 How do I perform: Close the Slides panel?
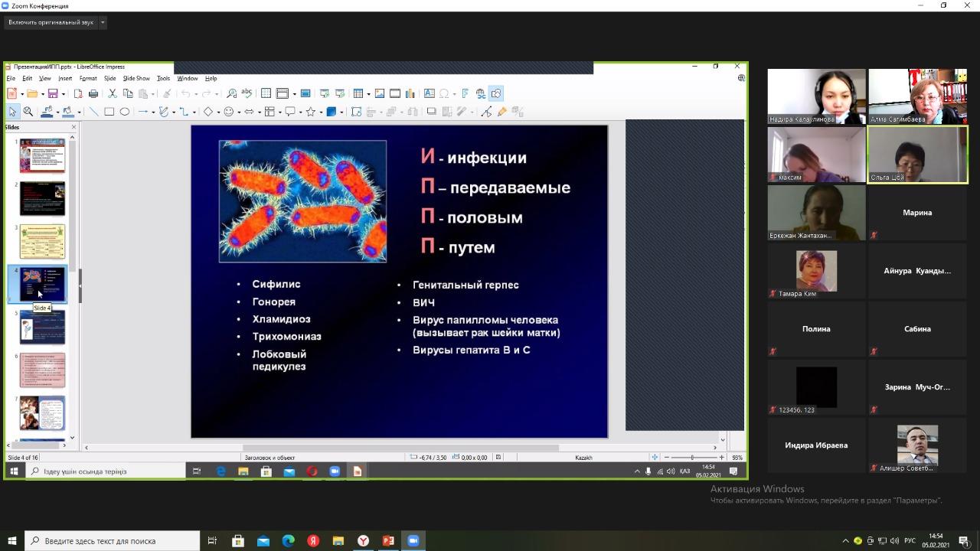pos(73,127)
